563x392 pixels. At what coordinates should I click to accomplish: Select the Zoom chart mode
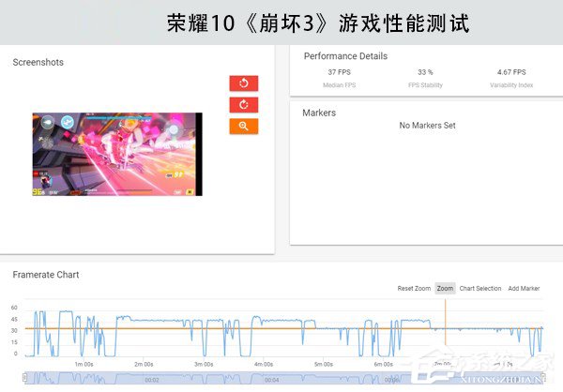click(445, 288)
